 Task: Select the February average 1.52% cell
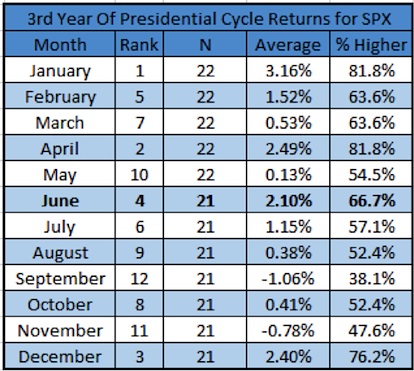tap(288, 96)
